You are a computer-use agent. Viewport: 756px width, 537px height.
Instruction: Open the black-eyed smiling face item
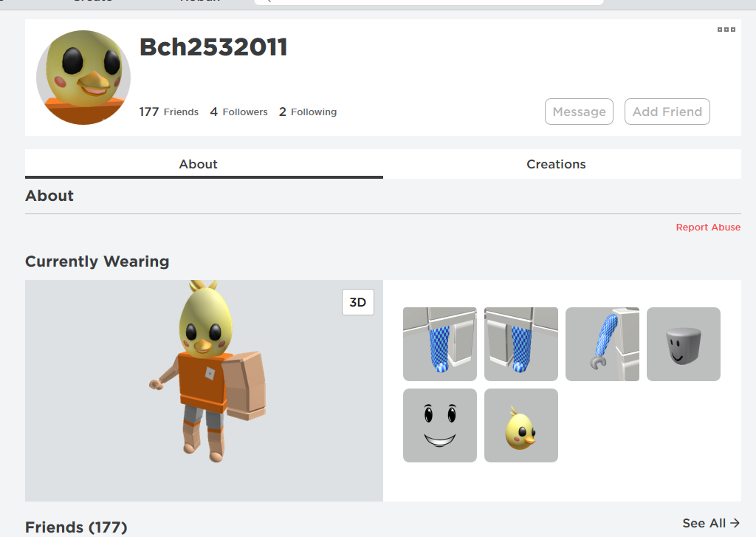click(x=440, y=425)
